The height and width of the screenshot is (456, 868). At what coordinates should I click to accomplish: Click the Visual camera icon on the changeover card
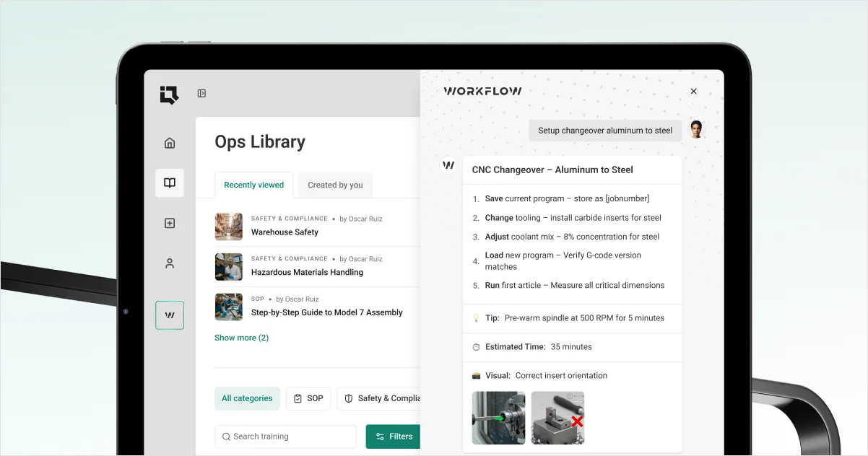coord(476,375)
